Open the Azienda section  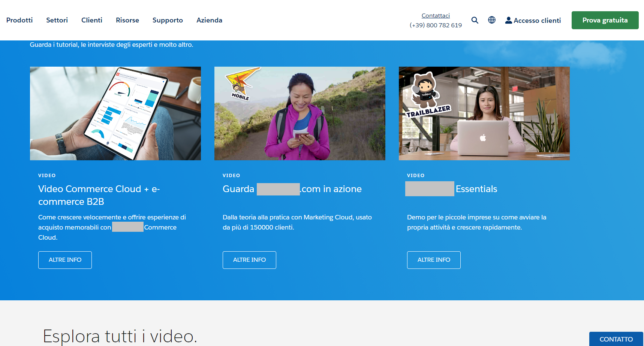(x=209, y=20)
